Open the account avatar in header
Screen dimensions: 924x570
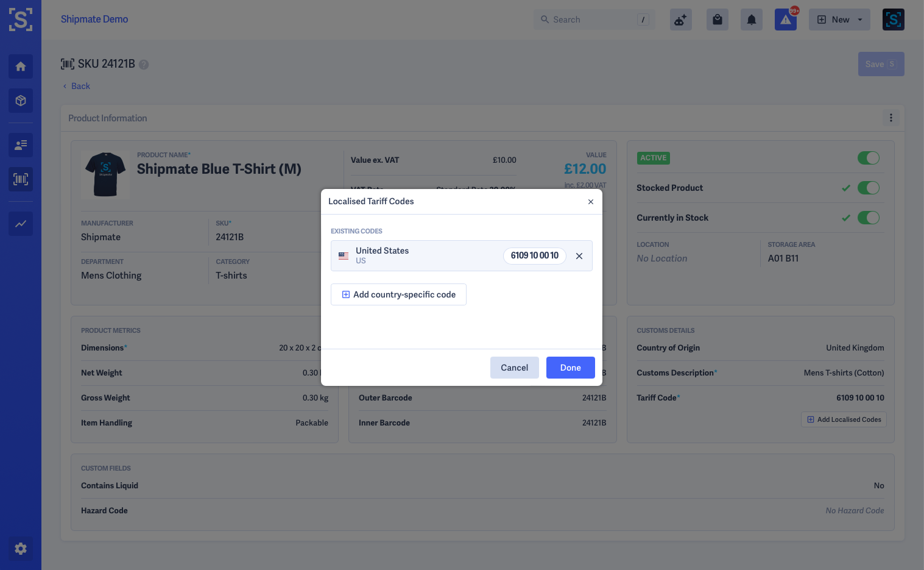point(894,20)
